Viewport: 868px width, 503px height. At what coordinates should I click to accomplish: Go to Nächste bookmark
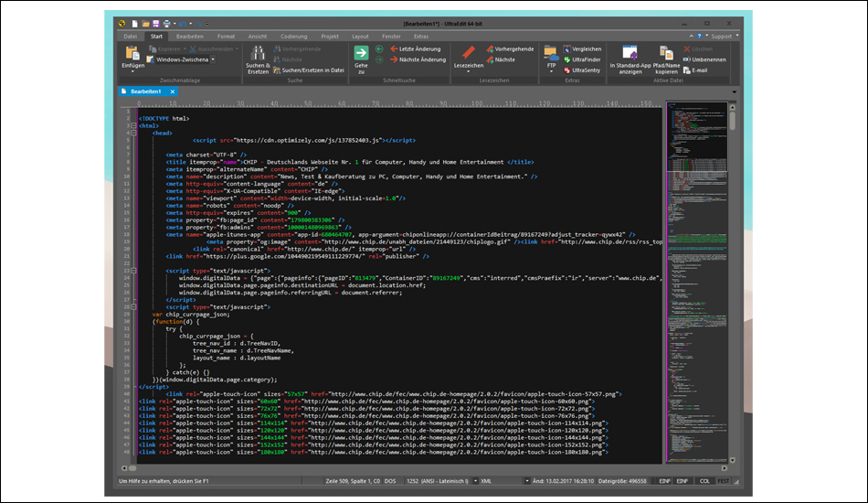(x=501, y=59)
